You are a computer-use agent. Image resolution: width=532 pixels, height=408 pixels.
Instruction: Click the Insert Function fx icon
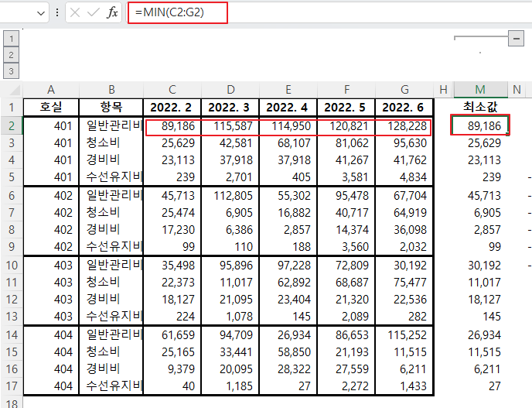(x=112, y=13)
